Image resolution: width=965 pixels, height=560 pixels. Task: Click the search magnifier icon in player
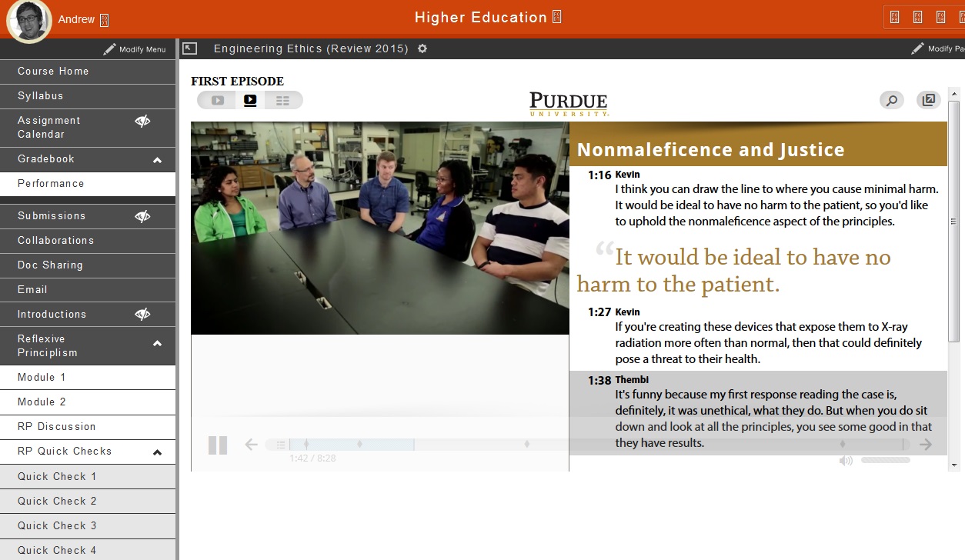click(x=891, y=100)
